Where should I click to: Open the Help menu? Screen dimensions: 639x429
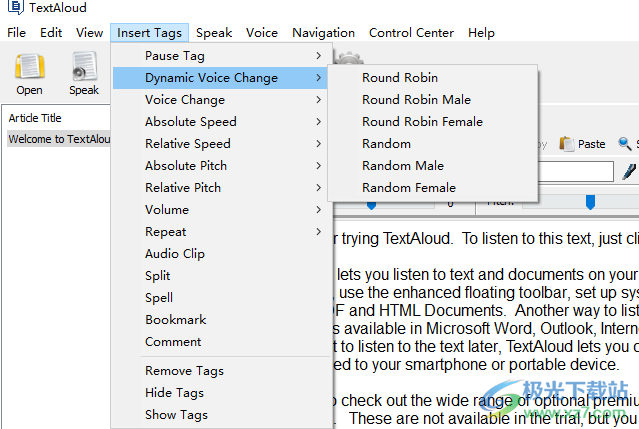pos(481,33)
